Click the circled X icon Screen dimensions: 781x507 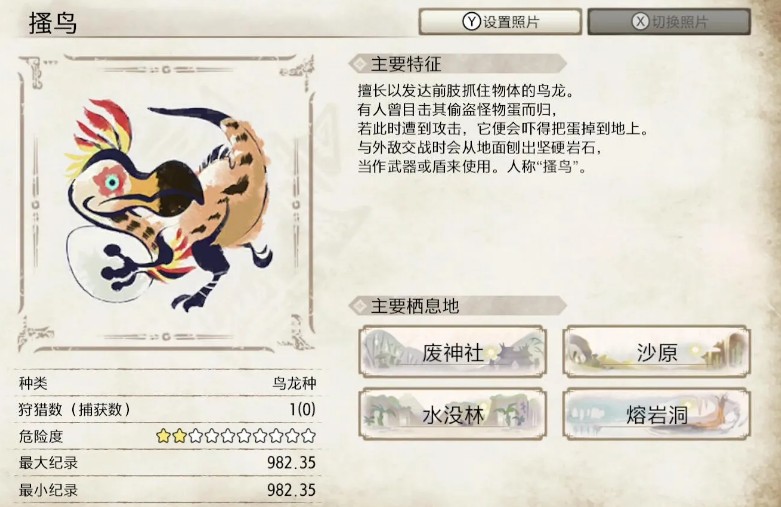tap(641, 21)
